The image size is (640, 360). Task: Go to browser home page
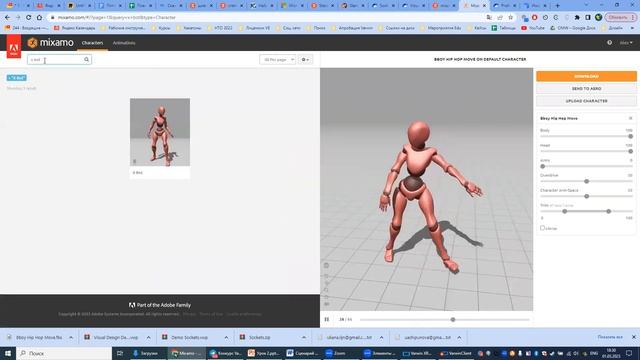pyautogui.click(x=39, y=18)
